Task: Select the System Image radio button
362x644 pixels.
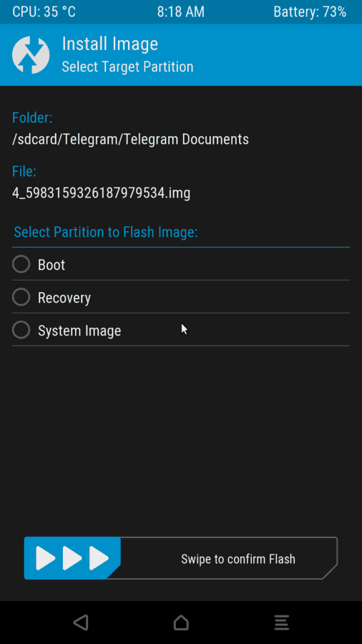Action: [21, 330]
